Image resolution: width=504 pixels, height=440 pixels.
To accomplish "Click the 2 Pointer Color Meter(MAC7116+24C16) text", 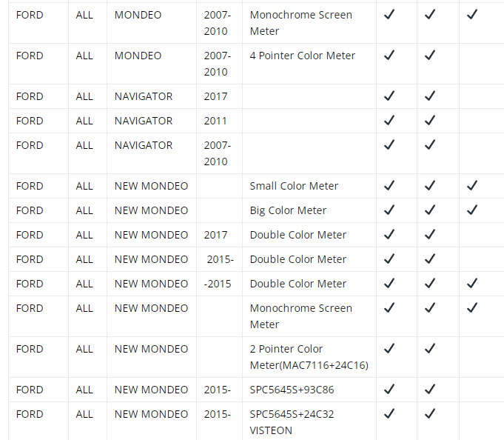I will (x=309, y=357).
